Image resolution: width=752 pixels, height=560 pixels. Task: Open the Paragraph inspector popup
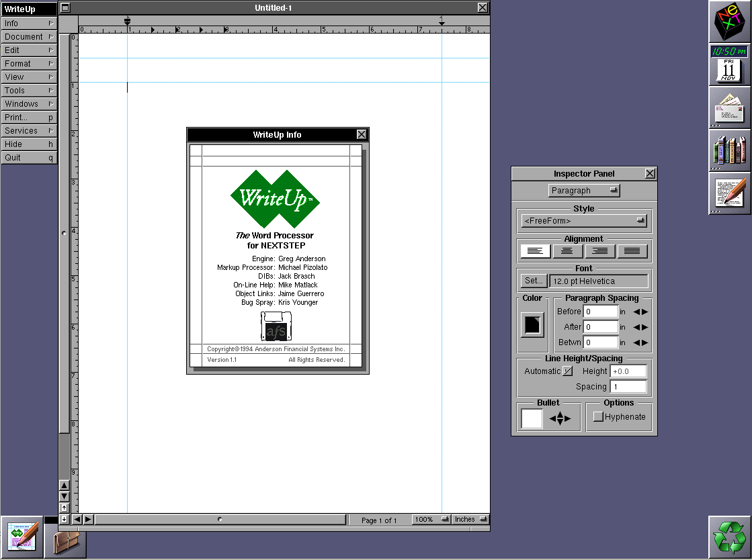584,191
